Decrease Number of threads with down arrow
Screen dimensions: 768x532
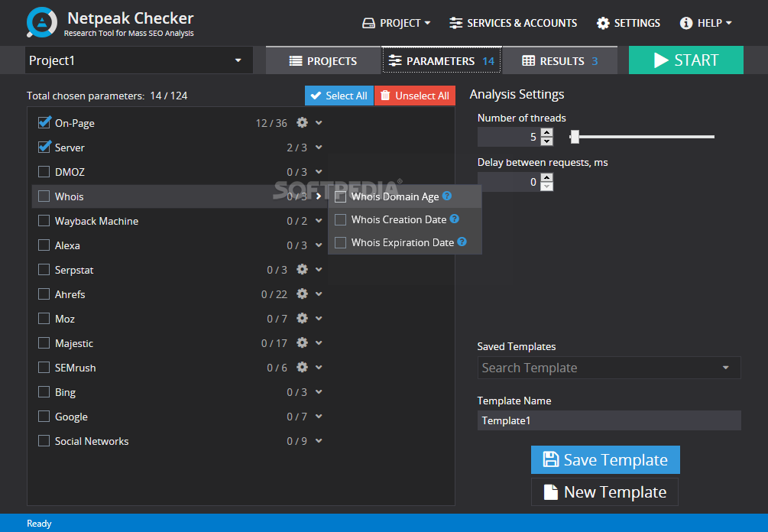click(x=547, y=141)
